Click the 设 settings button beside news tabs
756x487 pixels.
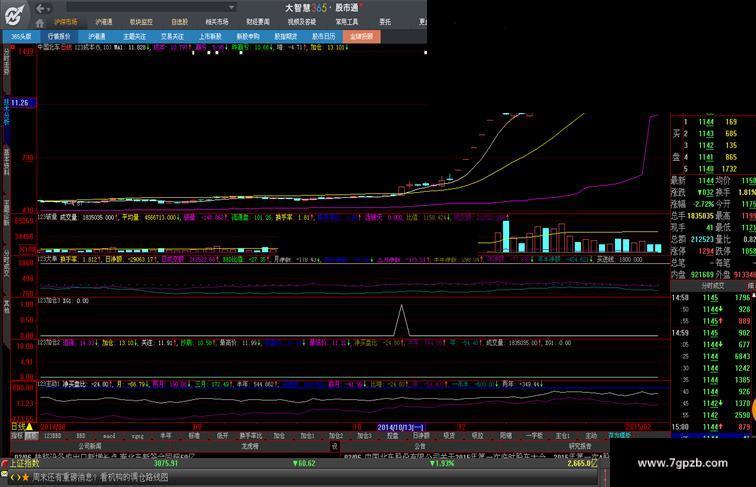[335, 446]
